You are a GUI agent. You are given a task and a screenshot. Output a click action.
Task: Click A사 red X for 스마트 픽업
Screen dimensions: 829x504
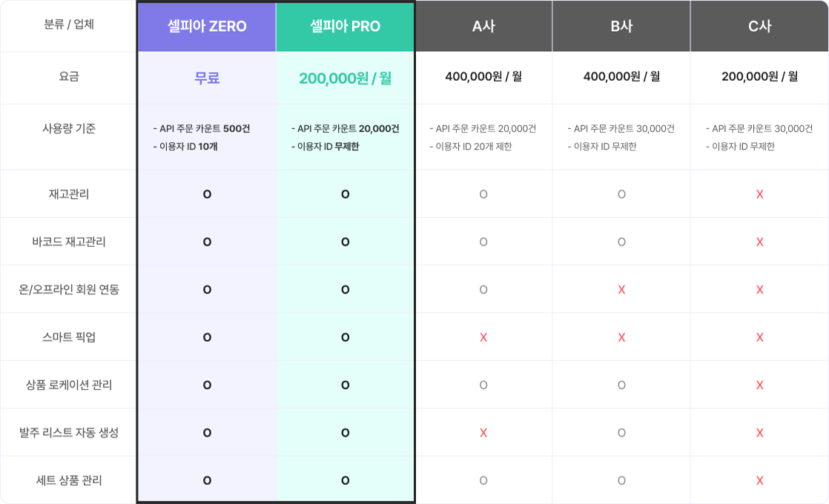483,337
